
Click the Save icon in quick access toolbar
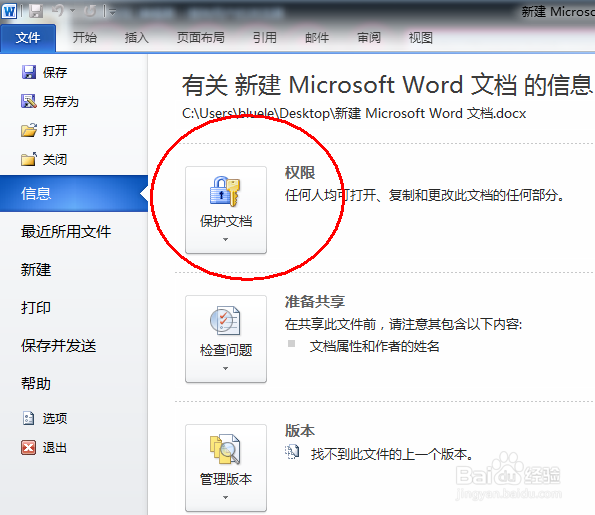pyautogui.click(x=36, y=11)
